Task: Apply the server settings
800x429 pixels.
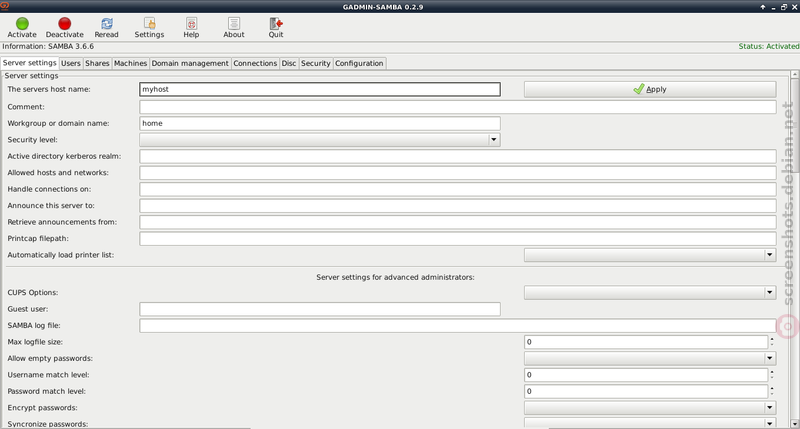Action: [x=650, y=89]
